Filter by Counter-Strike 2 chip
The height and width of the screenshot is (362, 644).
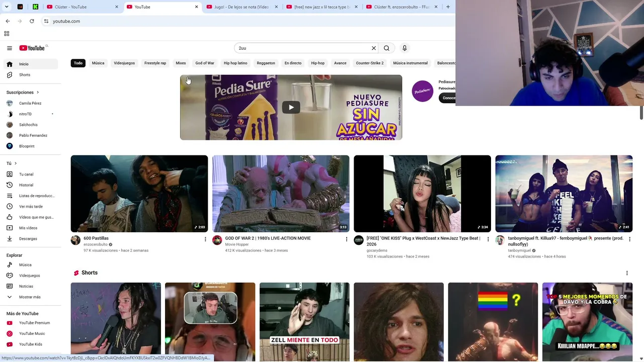point(370,63)
